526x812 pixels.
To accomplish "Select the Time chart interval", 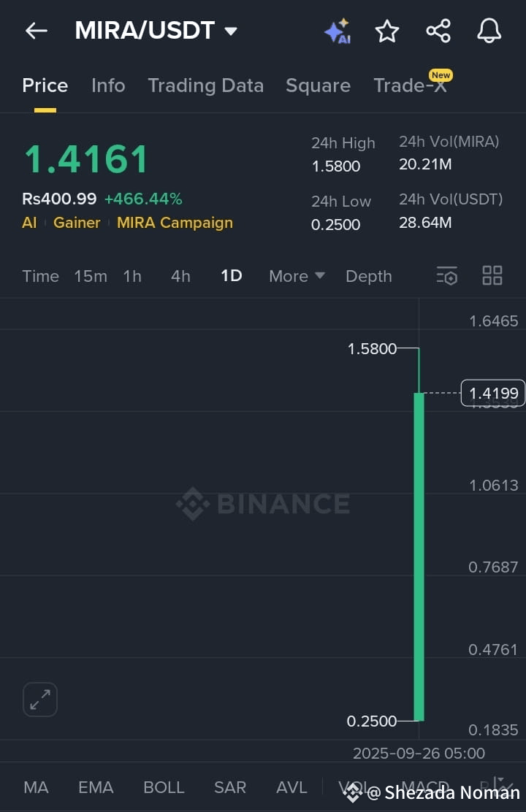I will pos(40,276).
